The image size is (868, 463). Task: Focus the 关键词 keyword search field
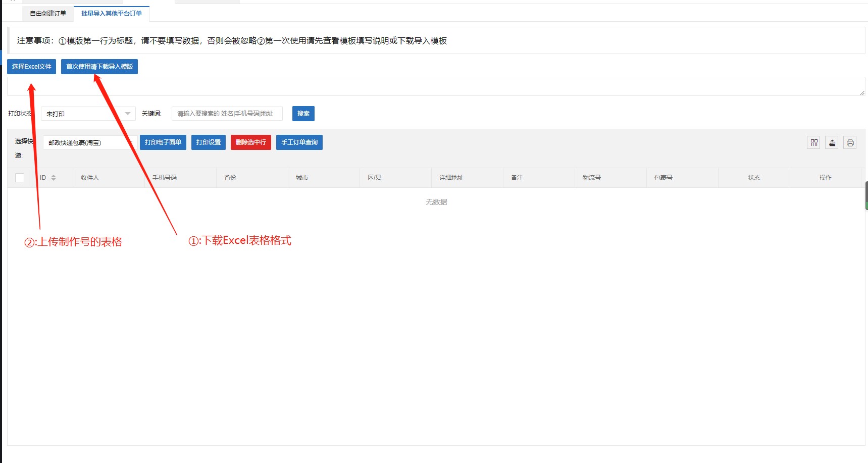tap(227, 114)
